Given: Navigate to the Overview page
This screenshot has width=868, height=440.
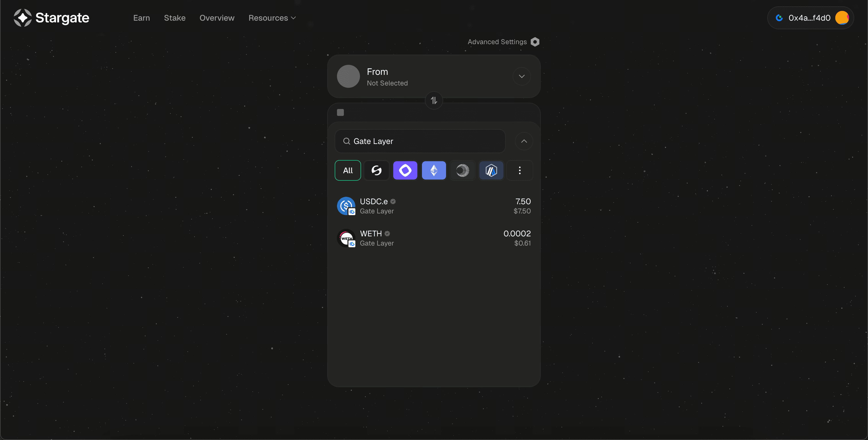Looking at the screenshot, I should (217, 18).
